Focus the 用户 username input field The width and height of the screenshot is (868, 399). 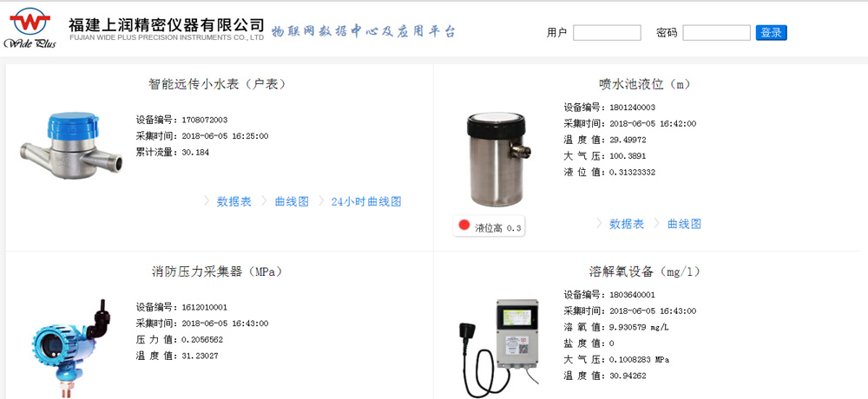pos(607,33)
